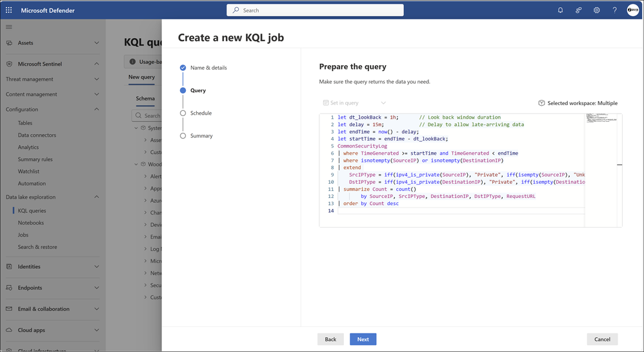Open settings gear icon
The image size is (644, 352).
pyautogui.click(x=596, y=10)
